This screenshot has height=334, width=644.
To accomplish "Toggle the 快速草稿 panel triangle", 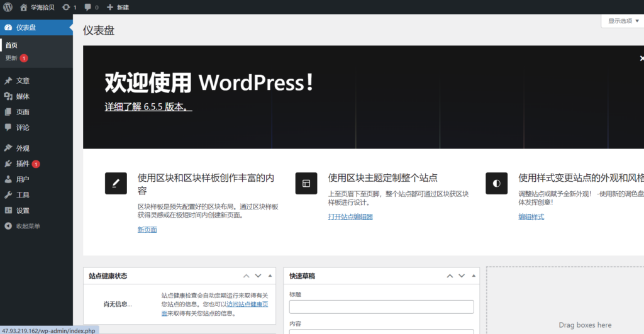I will (x=474, y=276).
